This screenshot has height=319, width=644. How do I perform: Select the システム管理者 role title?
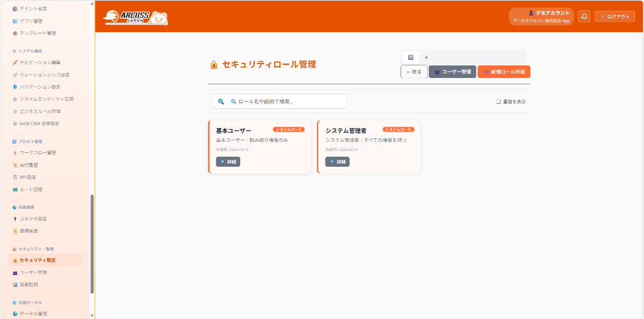[x=346, y=131]
